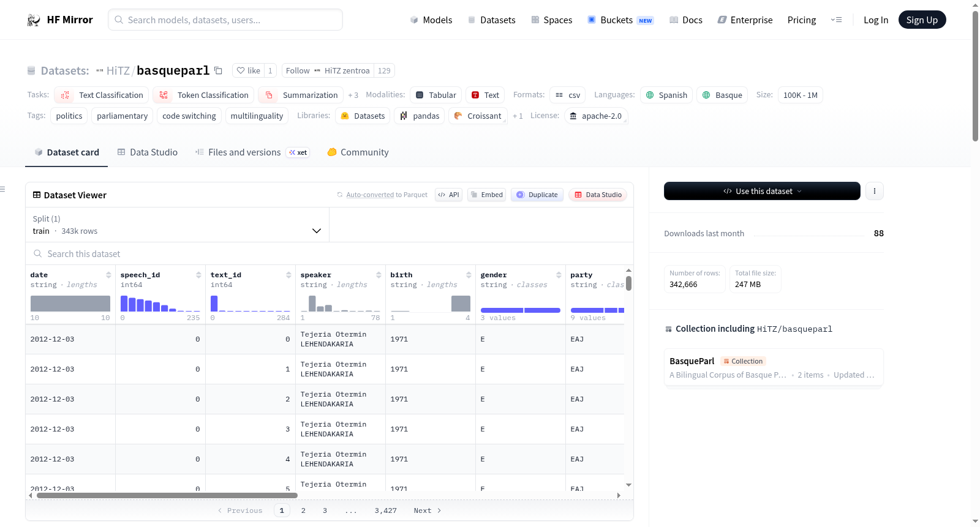Select the Text Classification task tag
The width and height of the screenshot is (980, 527).
tap(102, 95)
